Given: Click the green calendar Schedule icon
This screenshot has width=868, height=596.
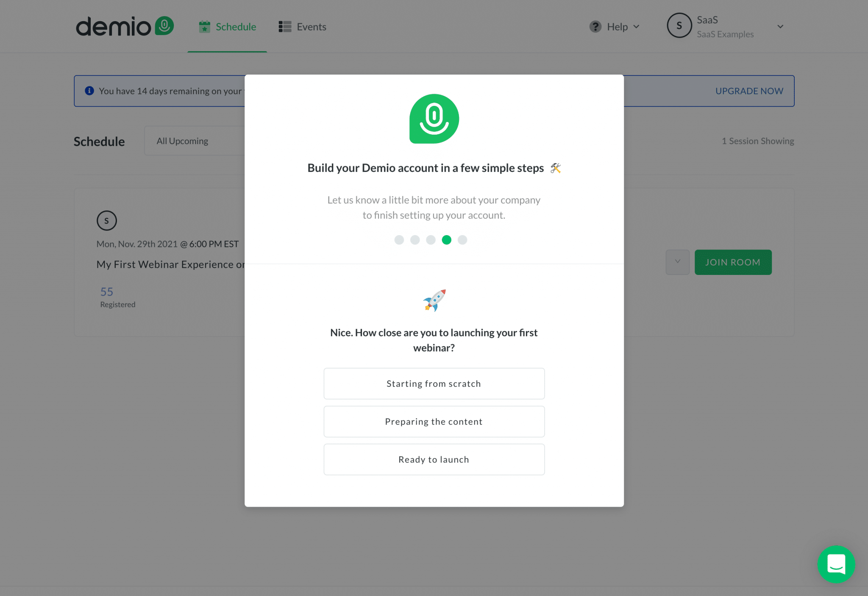Looking at the screenshot, I should 205,27.
